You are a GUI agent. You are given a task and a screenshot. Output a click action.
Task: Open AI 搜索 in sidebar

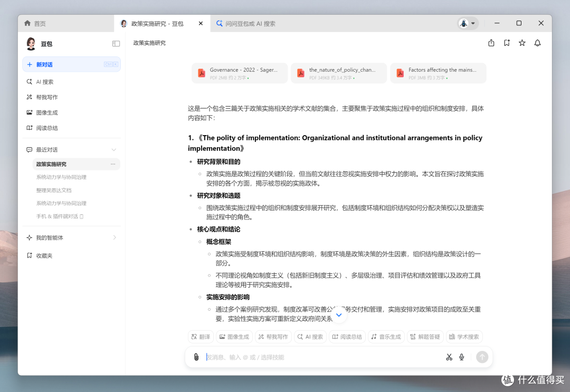pyautogui.click(x=71, y=82)
